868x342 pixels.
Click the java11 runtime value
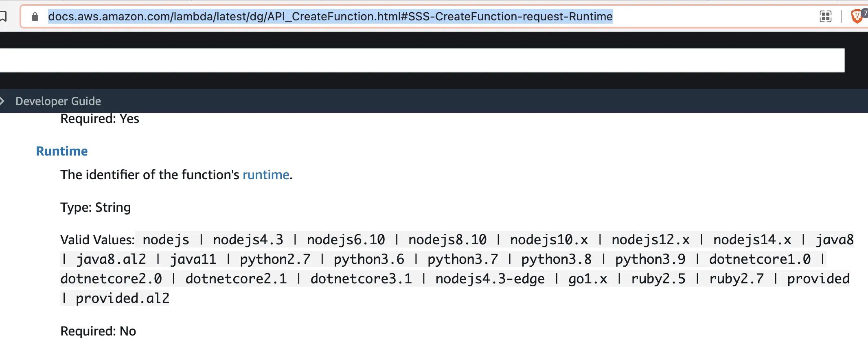[193, 259]
